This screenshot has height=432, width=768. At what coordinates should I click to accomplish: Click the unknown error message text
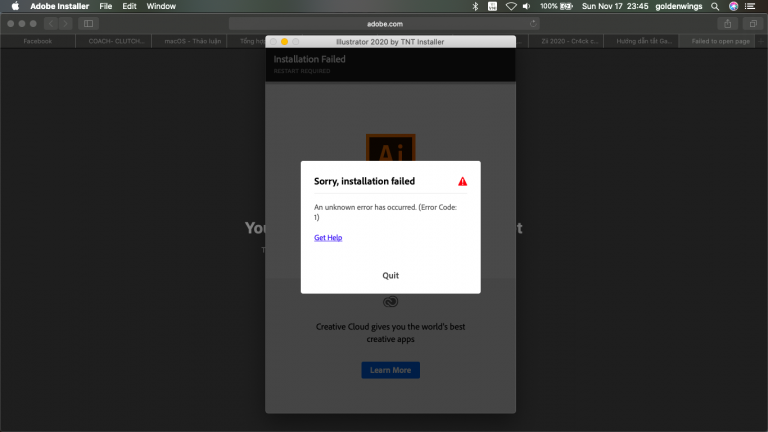pos(385,212)
